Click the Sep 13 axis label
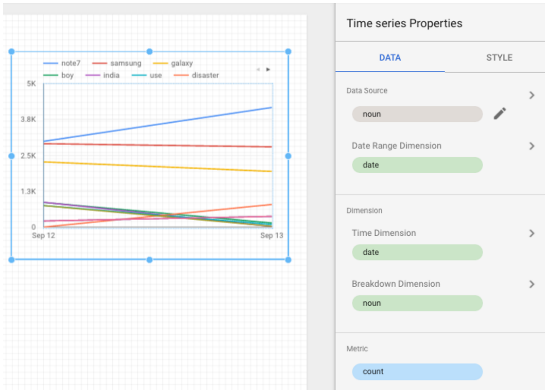This screenshot has width=545, height=392. click(272, 235)
